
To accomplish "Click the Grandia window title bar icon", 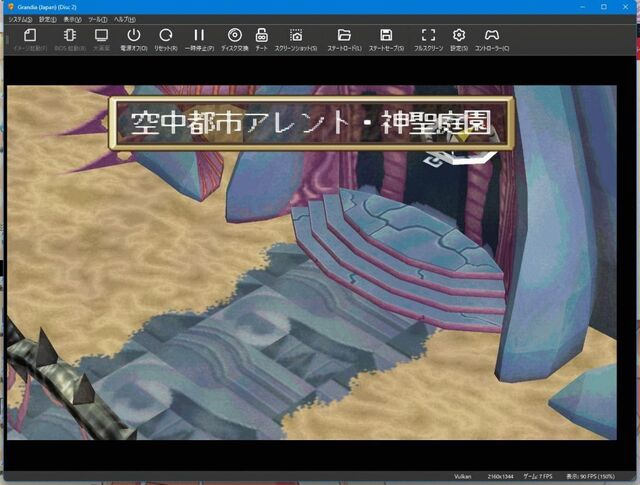I will [x=11, y=7].
